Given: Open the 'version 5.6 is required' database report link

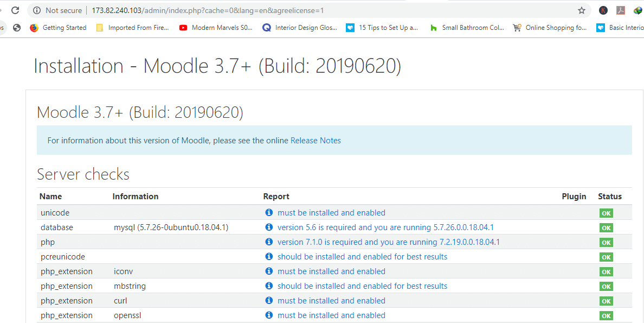Looking at the screenshot, I should tap(385, 227).
